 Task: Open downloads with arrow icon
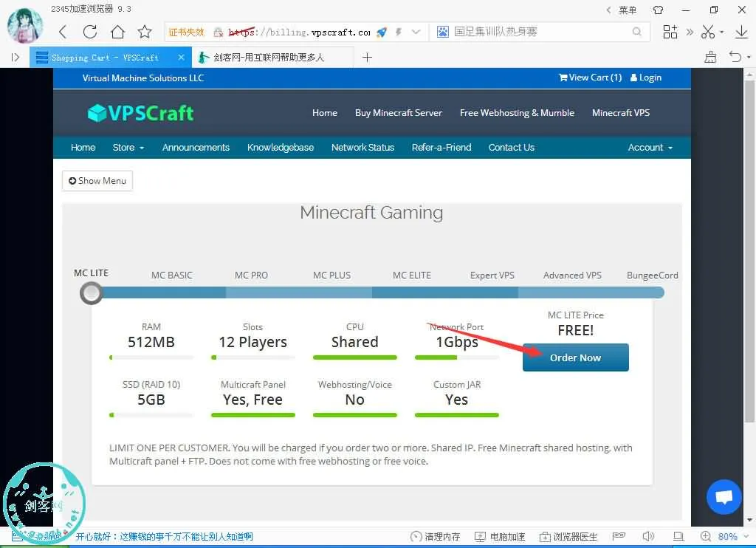click(741, 32)
